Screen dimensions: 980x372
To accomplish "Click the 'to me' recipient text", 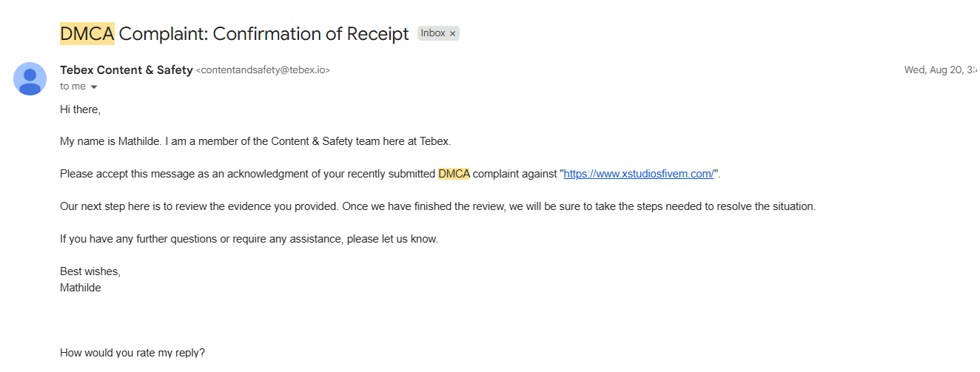I will tap(73, 87).
